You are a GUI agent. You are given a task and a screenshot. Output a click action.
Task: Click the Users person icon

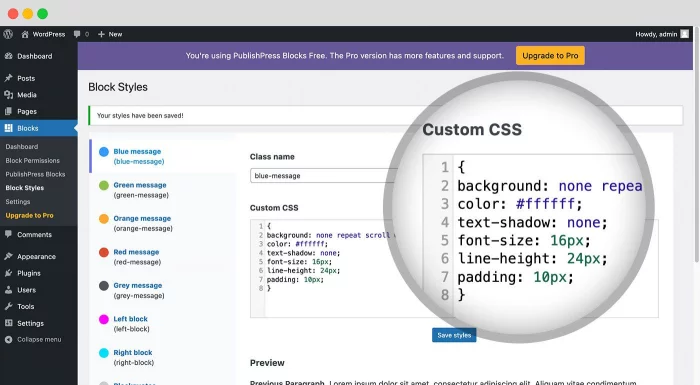(x=8, y=290)
